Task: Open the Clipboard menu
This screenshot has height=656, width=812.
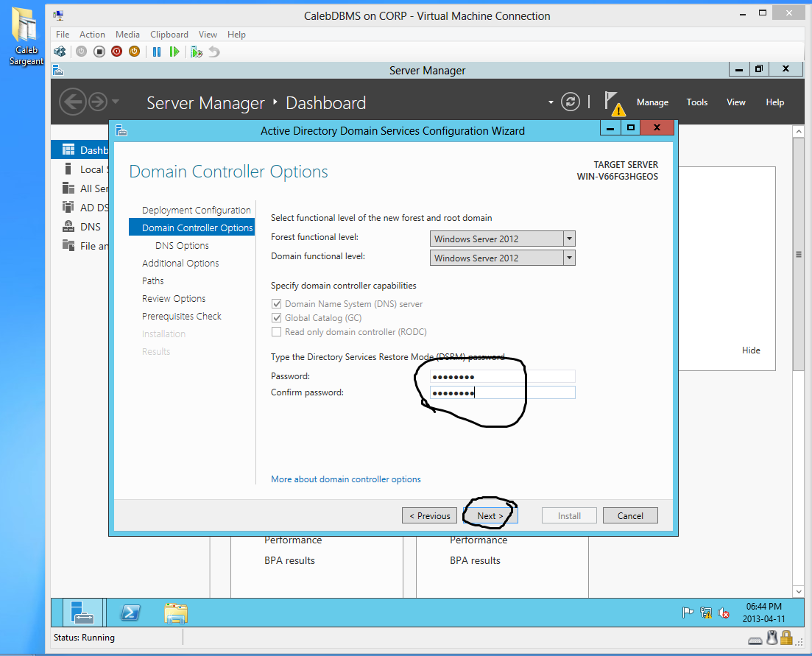Action: 169,34
